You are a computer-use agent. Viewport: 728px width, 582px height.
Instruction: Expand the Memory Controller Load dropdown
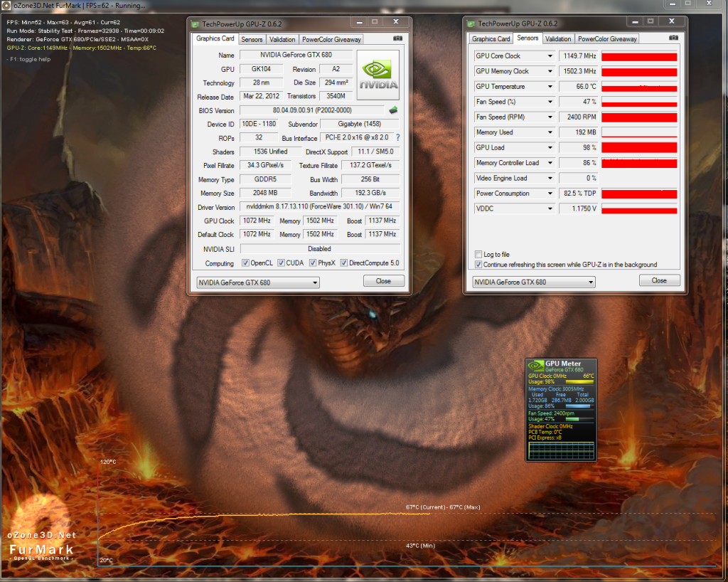pos(550,163)
